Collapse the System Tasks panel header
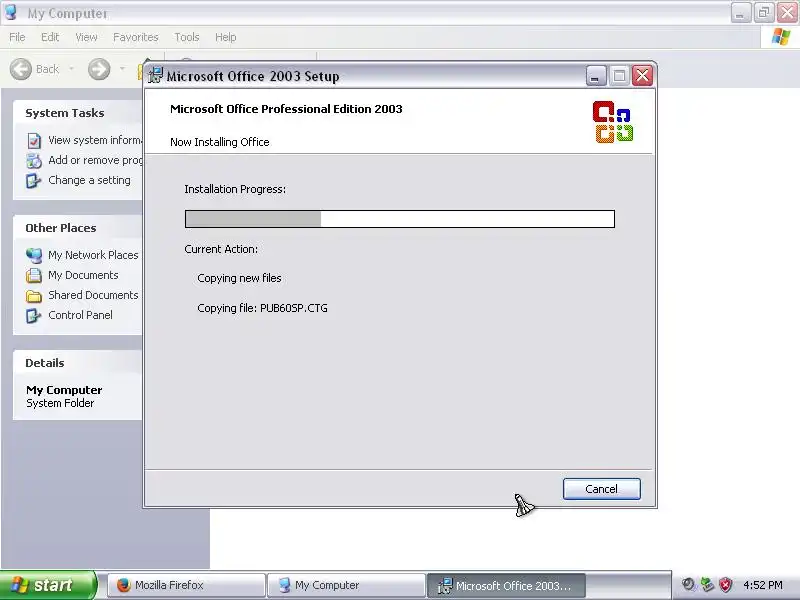This screenshot has width=800, height=600. coord(78,113)
